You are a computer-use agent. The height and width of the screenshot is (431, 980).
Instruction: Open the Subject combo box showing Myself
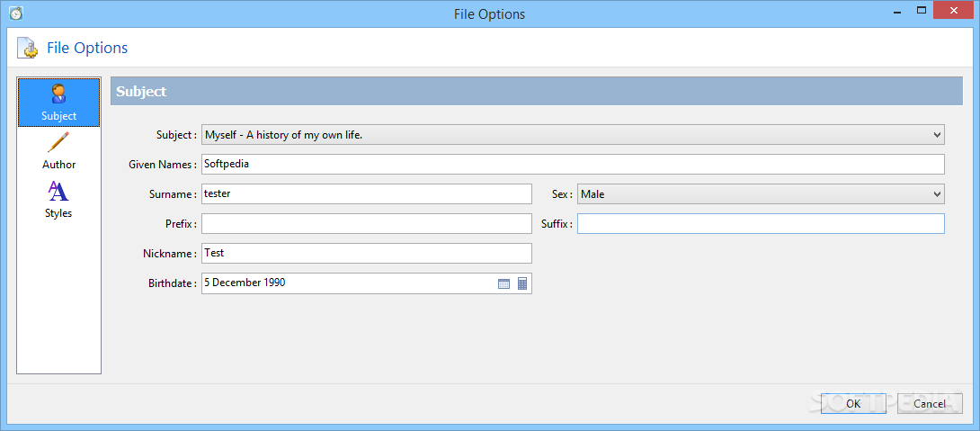pos(573,134)
